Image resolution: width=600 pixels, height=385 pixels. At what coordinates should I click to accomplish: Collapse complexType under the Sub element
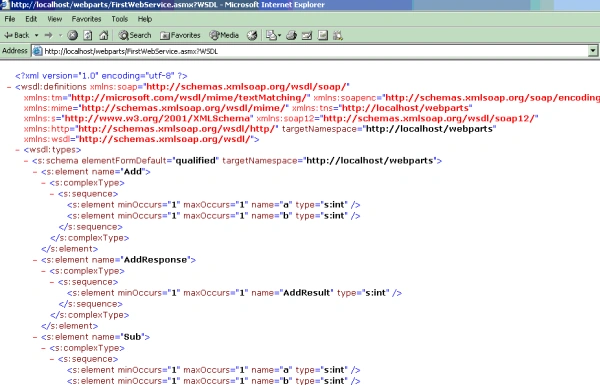point(43,349)
